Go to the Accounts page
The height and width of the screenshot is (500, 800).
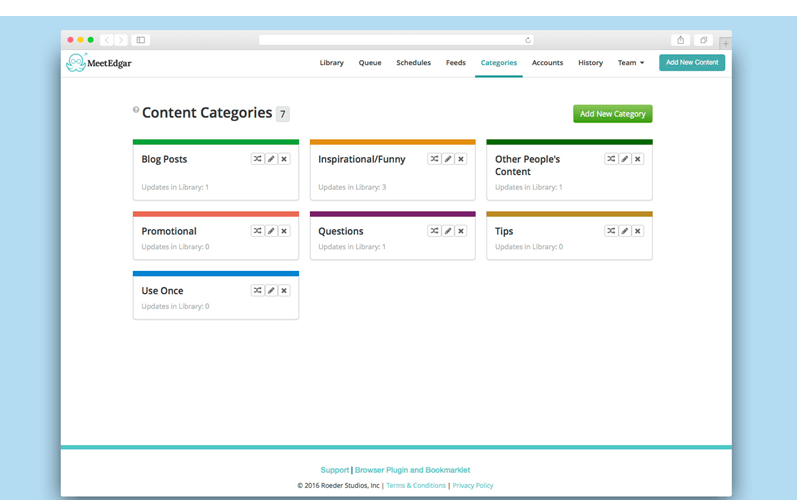[547, 63]
